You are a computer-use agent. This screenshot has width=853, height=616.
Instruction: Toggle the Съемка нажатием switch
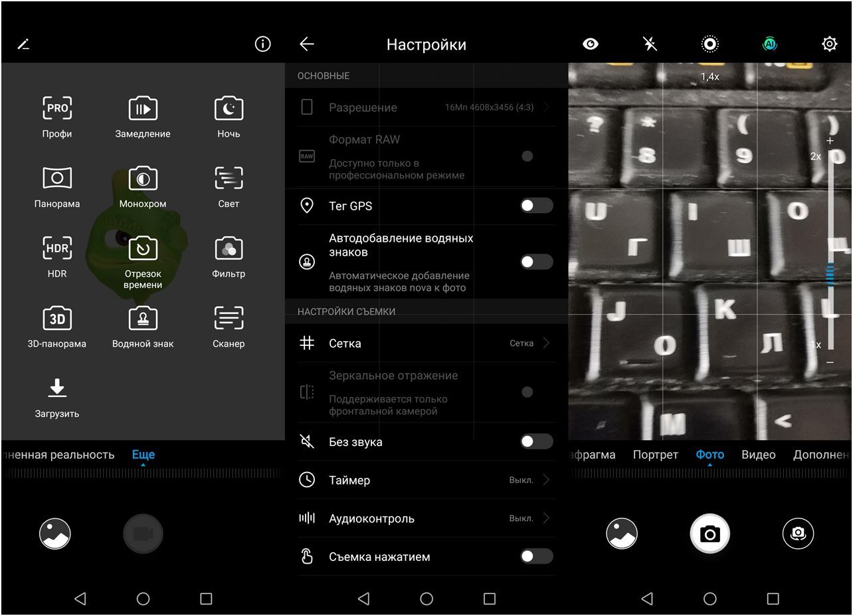point(536,556)
